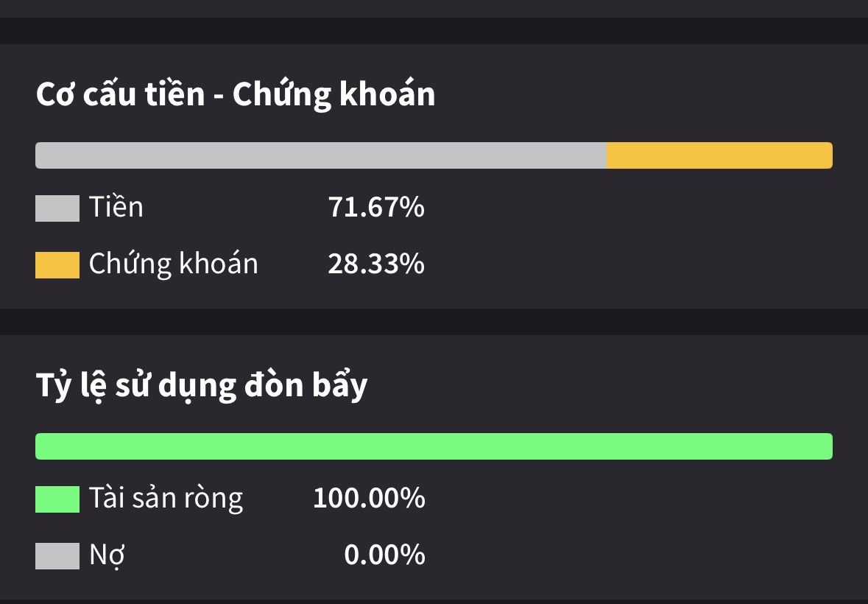Click the Chứng khoán legend label
The image size is (868, 604).
[173, 264]
